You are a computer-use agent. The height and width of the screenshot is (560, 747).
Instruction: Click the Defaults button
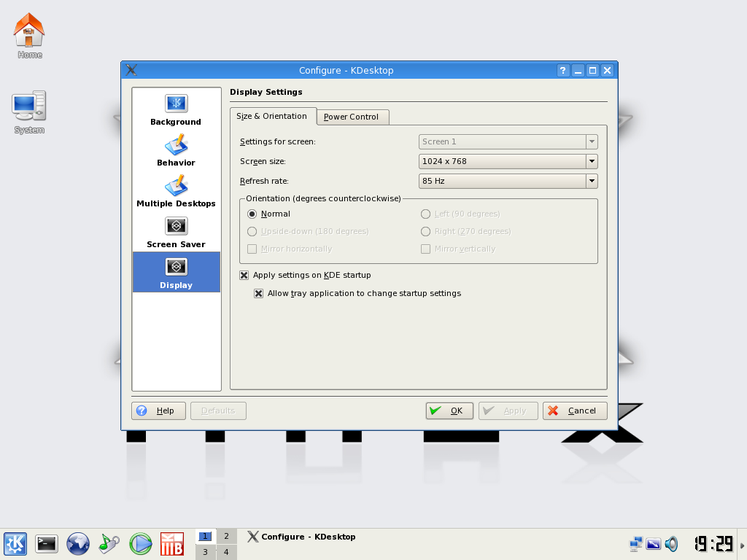218,411
